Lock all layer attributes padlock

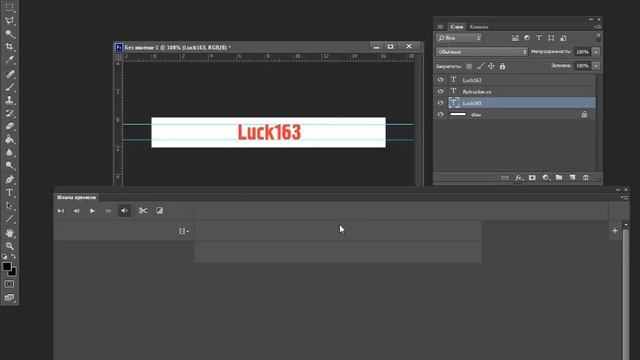pos(502,66)
